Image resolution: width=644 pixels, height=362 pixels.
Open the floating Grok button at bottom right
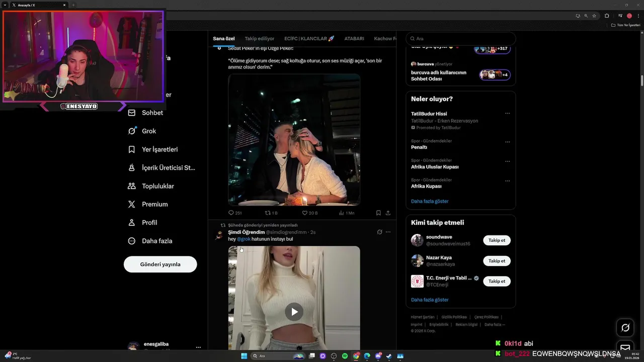tap(625, 328)
